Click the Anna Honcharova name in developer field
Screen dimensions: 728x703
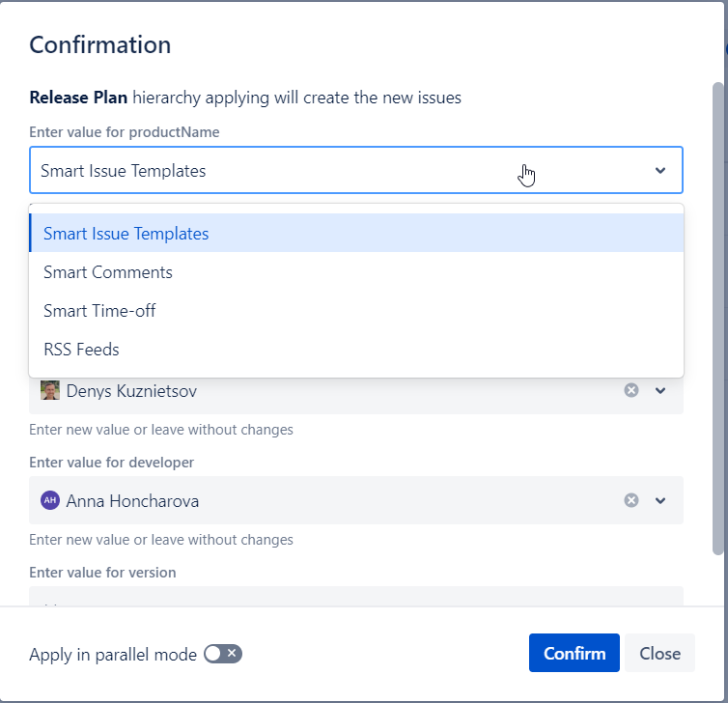pyautogui.click(x=133, y=501)
